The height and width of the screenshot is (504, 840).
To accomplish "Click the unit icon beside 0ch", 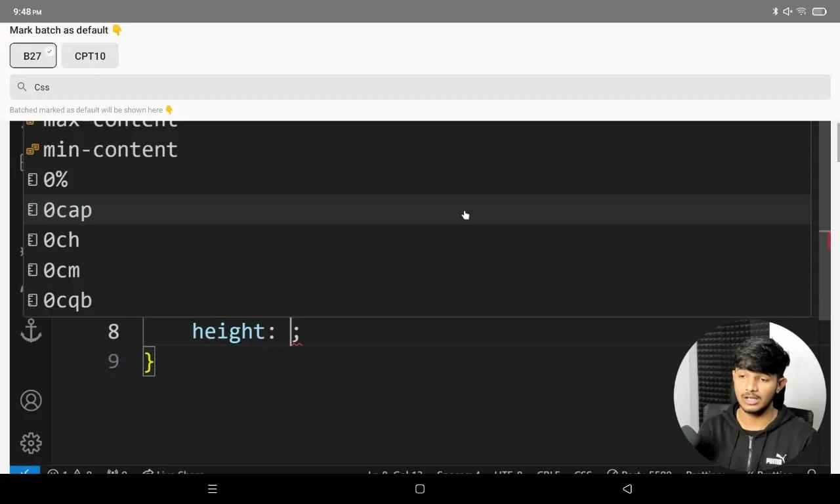I will pos(33,240).
